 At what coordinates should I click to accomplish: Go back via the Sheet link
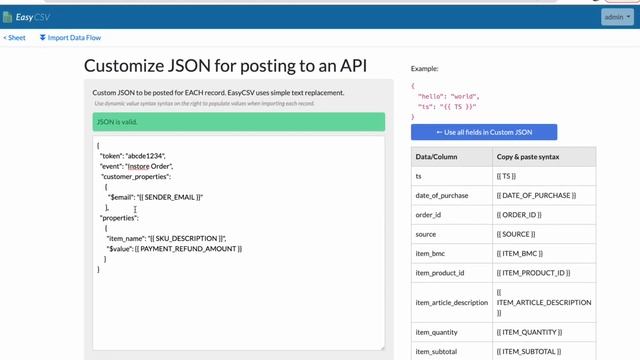14,38
